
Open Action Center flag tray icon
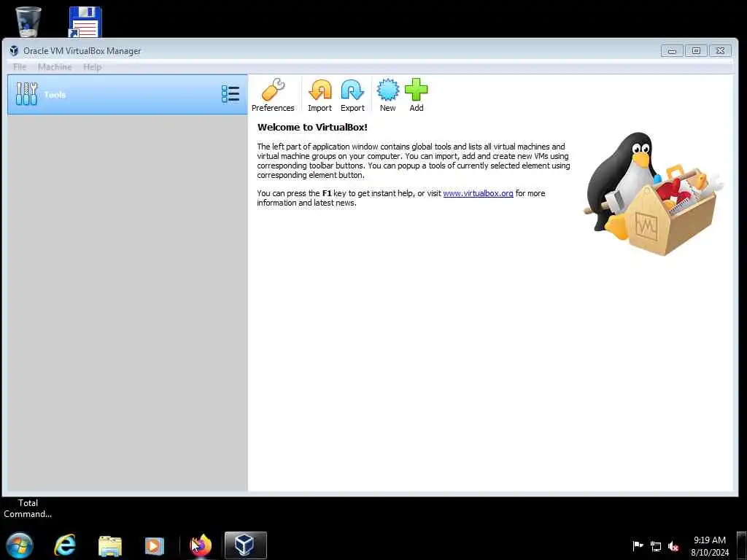coord(638,546)
